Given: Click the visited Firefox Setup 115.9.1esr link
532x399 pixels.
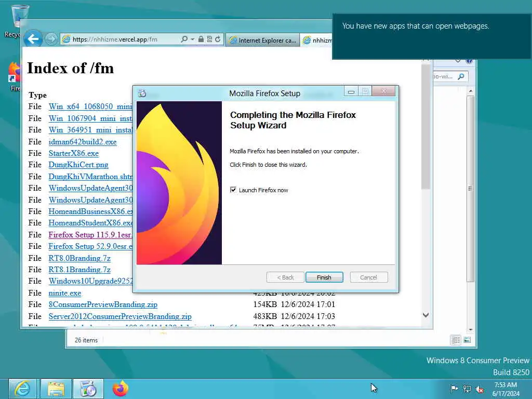Looking at the screenshot, I should [90, 235].
